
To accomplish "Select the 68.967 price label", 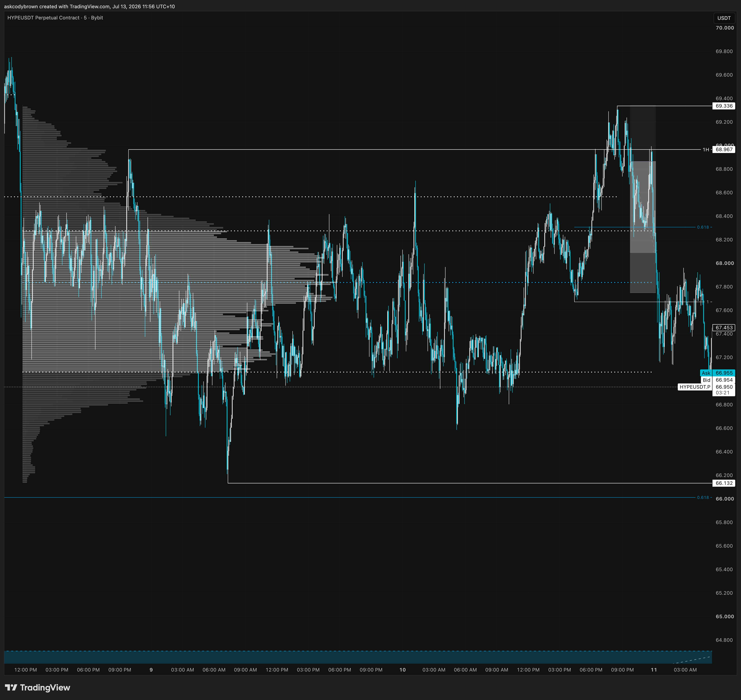I will [x=724, y=150].
